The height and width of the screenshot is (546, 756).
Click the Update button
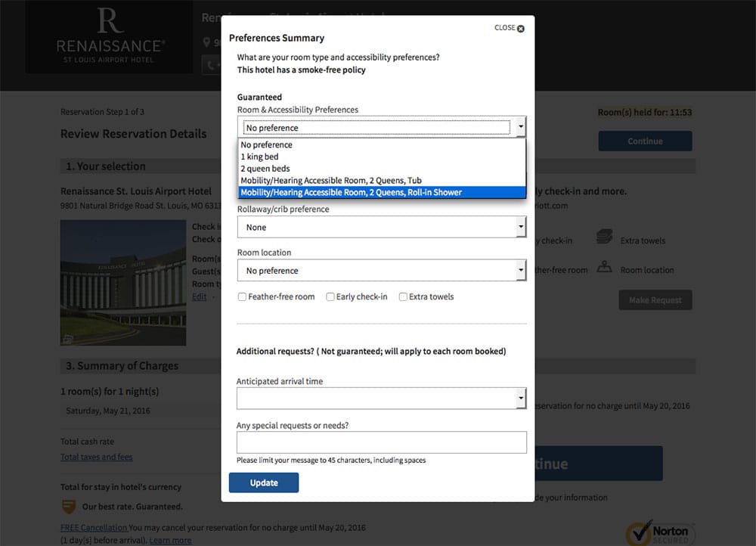pos(263,482)
